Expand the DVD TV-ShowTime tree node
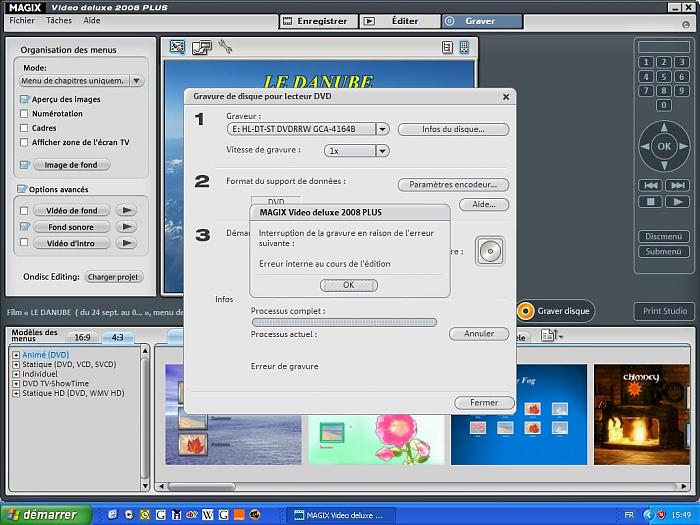This screenshot has height=525, width=700. [x=16, y=384]
